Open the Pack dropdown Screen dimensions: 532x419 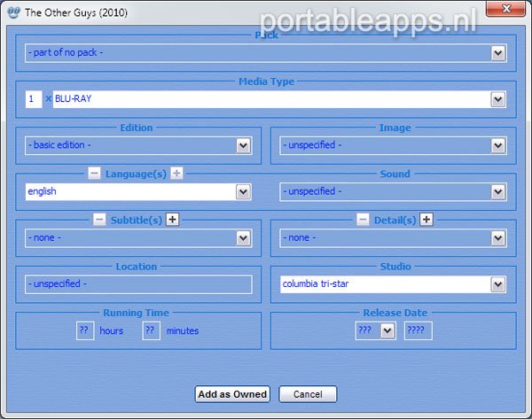coord(497,53)
